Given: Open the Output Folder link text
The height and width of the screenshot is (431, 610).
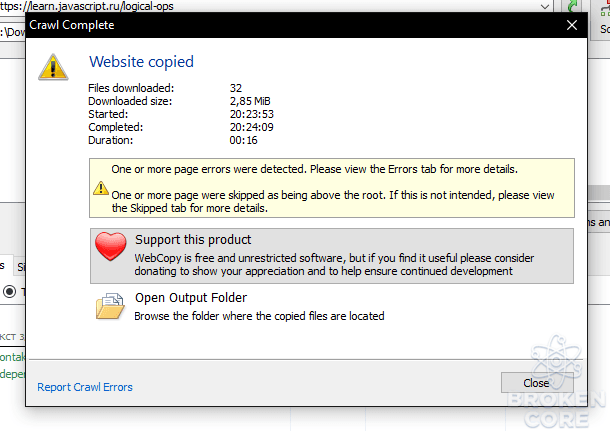Looking at the screenshot, I should click(x=191, y=298).
